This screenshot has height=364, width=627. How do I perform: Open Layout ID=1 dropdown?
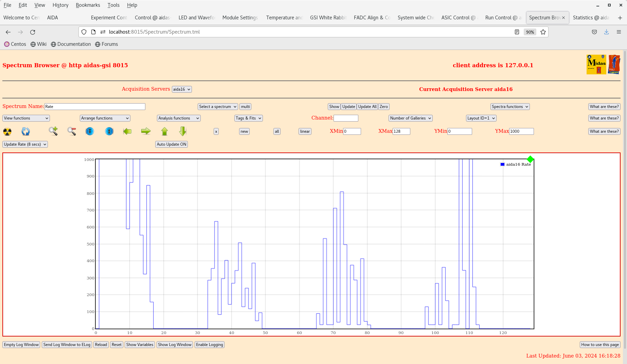tap(481, 118)
